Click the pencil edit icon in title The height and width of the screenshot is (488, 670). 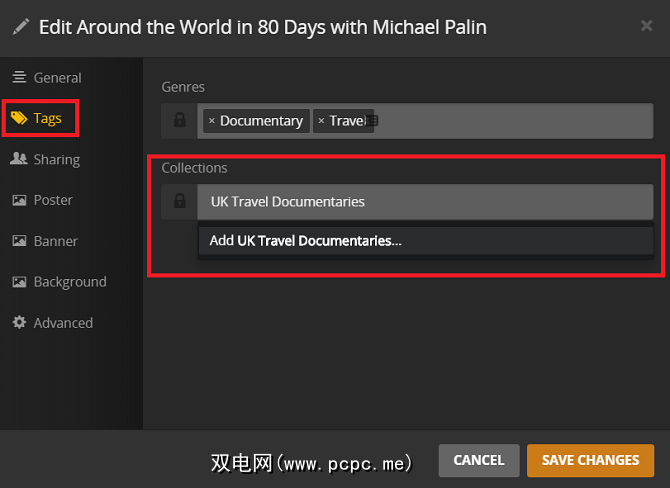coord(22,27)
